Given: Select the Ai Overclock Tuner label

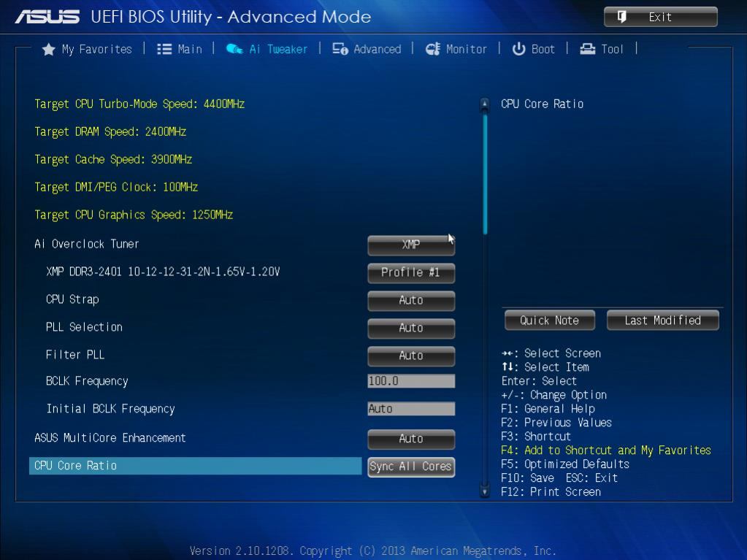Looking at the screenshot, I should (87, 244).
